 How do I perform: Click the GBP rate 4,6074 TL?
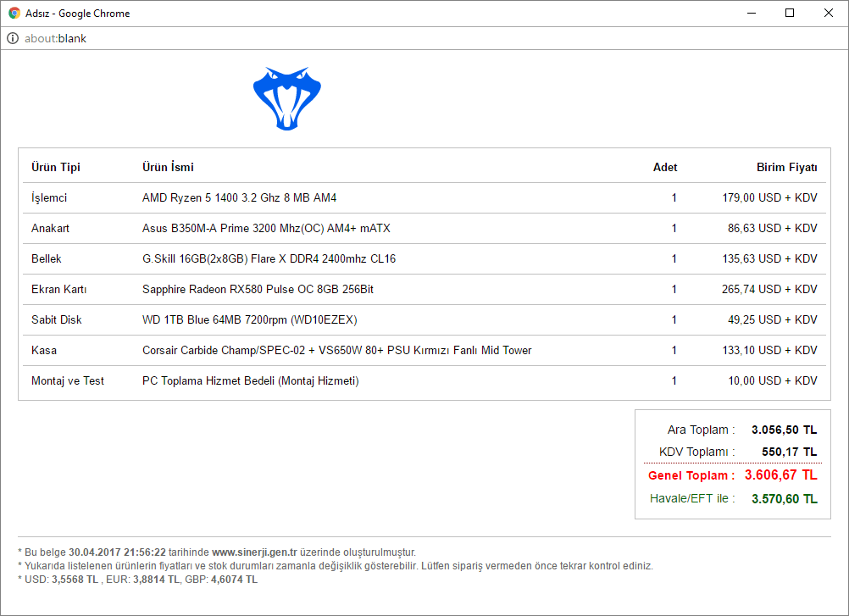234,580
